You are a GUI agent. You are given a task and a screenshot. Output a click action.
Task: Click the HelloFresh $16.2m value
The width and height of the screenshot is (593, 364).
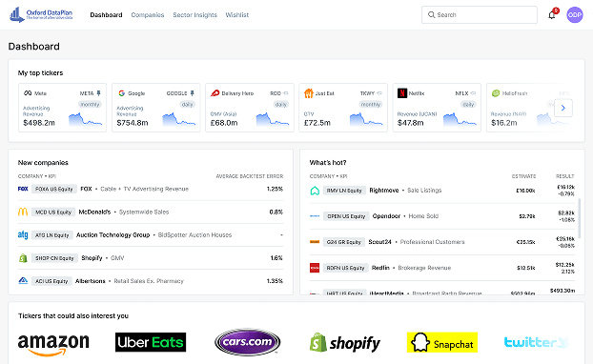tap(503, 123)
